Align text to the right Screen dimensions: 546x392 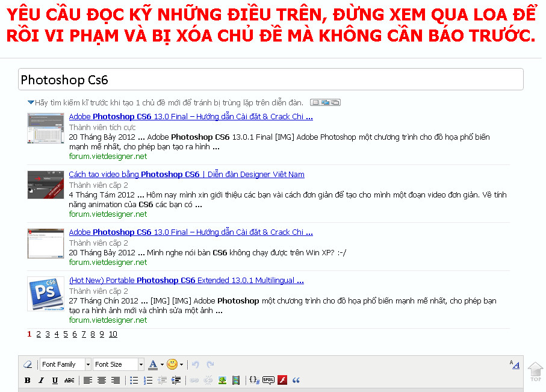(x=116, y=380)
